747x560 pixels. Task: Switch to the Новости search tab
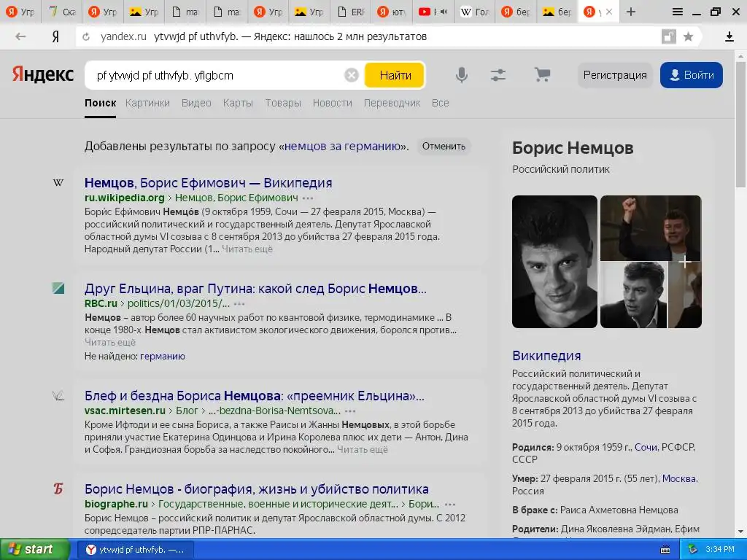332,103
